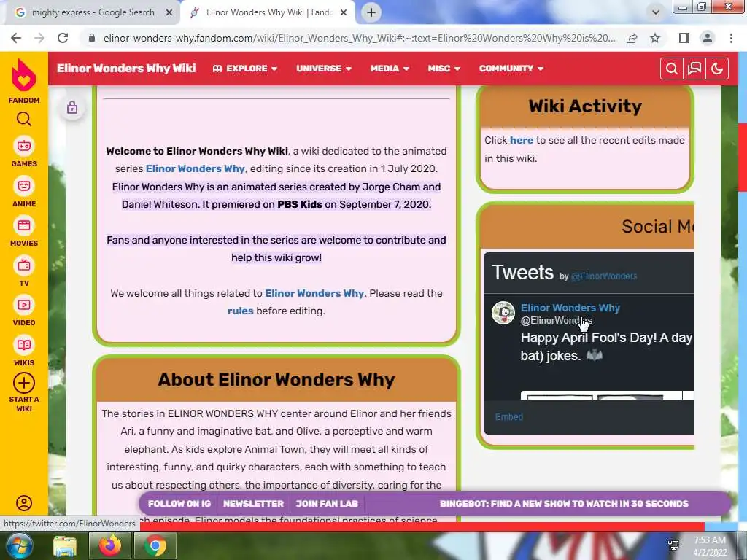Open File Explorer from taskbar
747x560 pixels.
coord(65,546)
